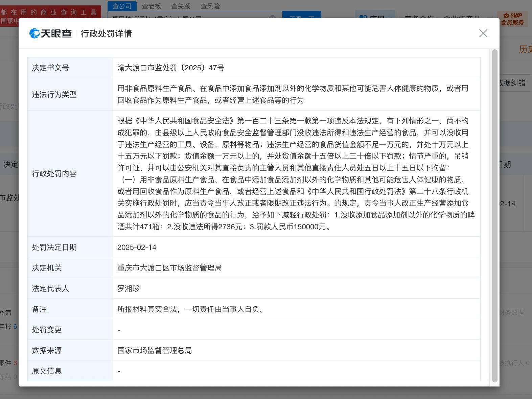Click the 处罚变更 row label

click(47, 330)
